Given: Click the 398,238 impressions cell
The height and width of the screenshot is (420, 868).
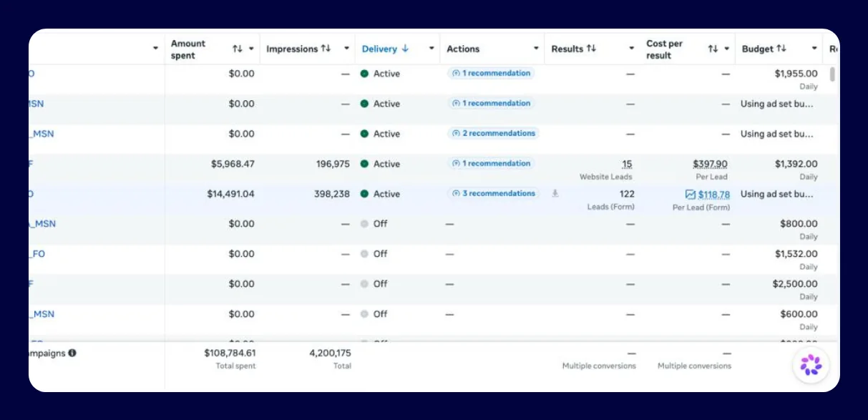Looking at the screenshot, I should point(333,194).
